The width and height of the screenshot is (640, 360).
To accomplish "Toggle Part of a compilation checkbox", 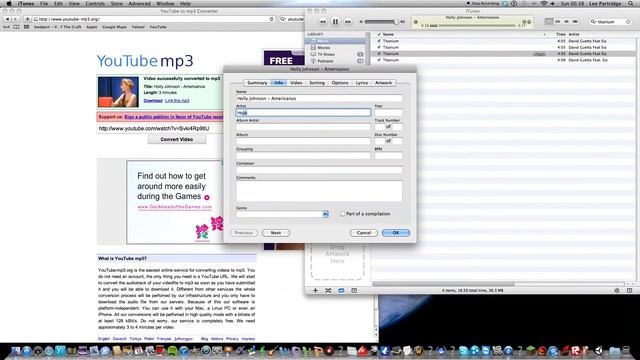I will pos(342,214).
